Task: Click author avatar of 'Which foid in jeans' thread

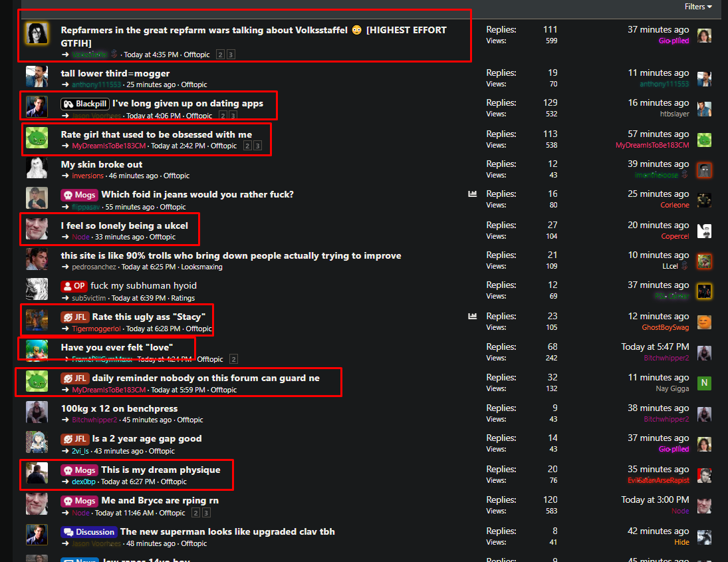Action: pyautogui.click(x=37, y=198)
